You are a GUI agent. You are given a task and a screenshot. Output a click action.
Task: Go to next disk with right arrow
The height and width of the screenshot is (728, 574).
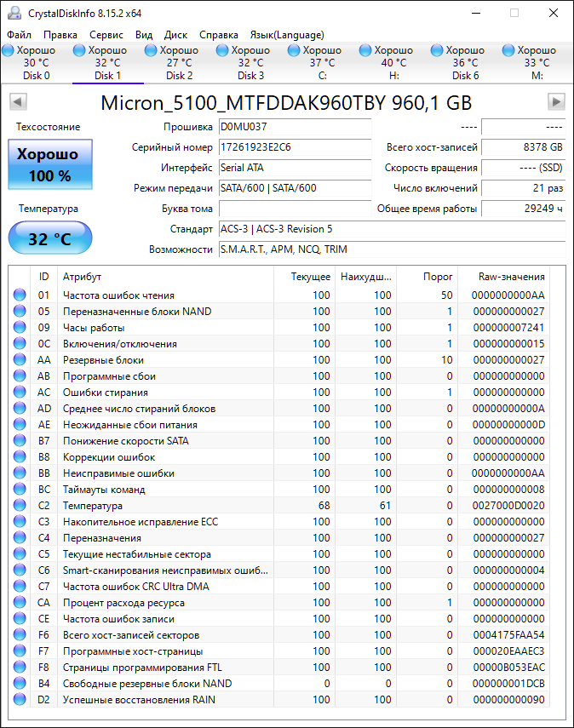[x=556, y=101]
